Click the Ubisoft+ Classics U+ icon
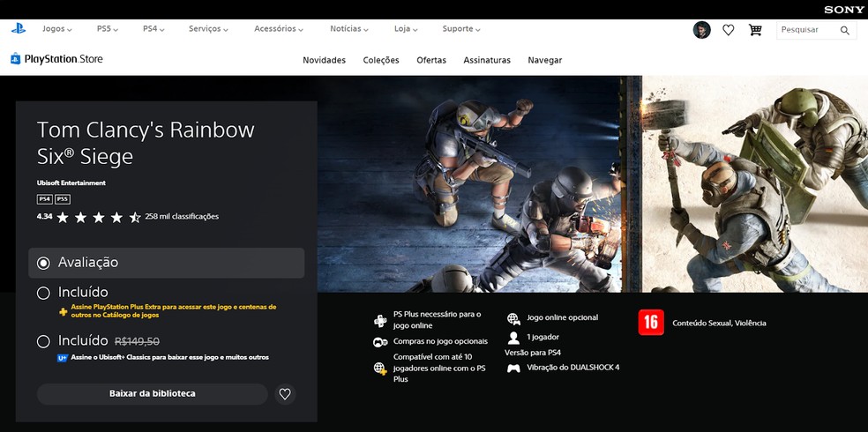868x432 pixels. pos(63,358)
